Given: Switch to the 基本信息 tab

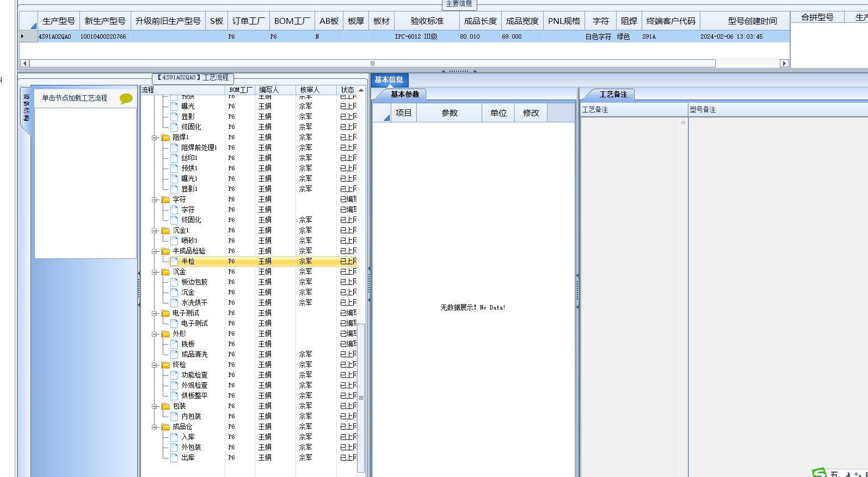Looking at the screenshot, I should coord(389,80).
